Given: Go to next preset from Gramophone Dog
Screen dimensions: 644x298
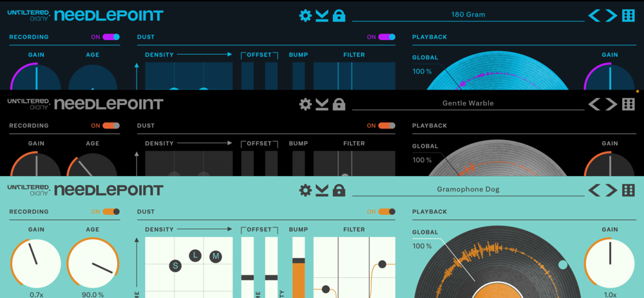Looking at the screenshot, I should [611, 190].
